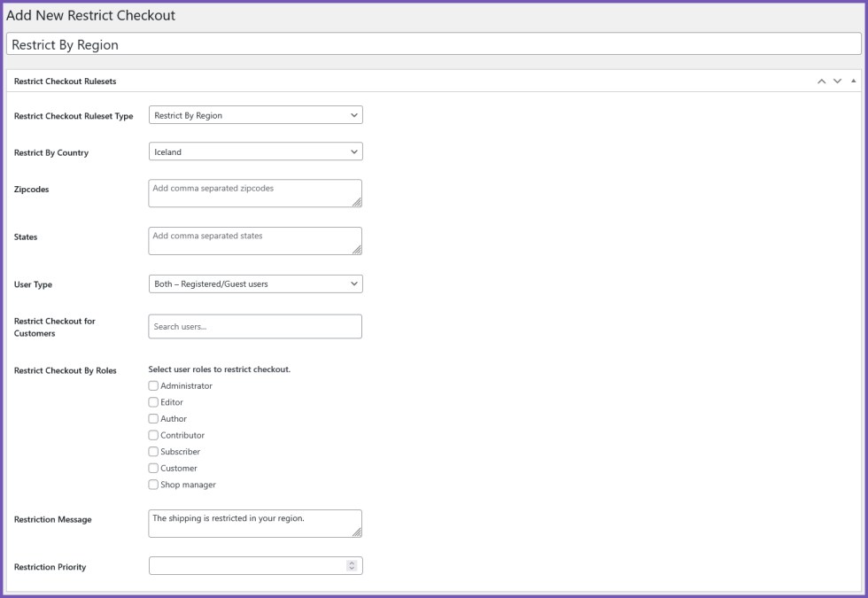Enable checkout restriction for Editor role
This screenshot has width=868, height=598.
152,402
